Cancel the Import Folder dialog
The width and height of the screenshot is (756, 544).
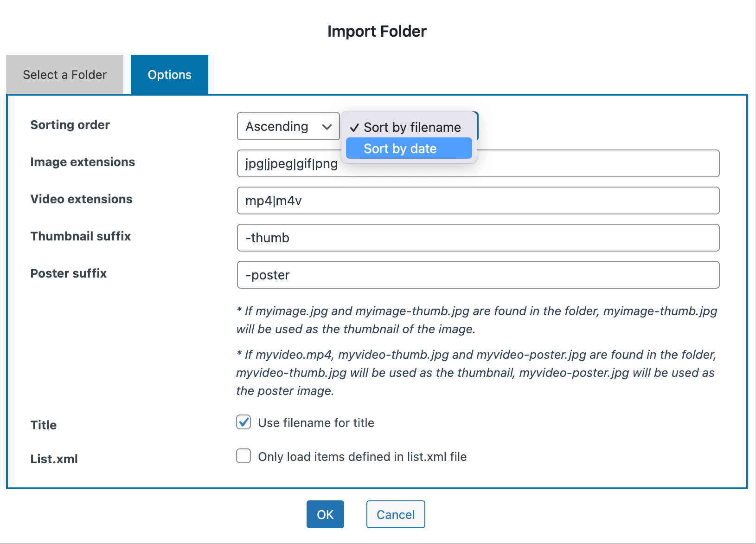pyautogui.click(x=395, y=514)
